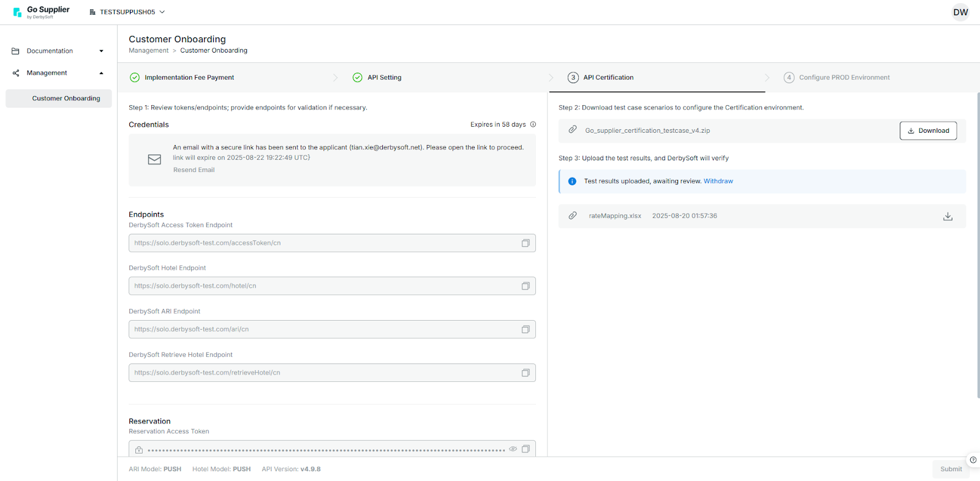Image resolution: width=980 pixels, height=481 pixels.
Task: Click the page vertical scrollbar
Action: click(978, 245)
